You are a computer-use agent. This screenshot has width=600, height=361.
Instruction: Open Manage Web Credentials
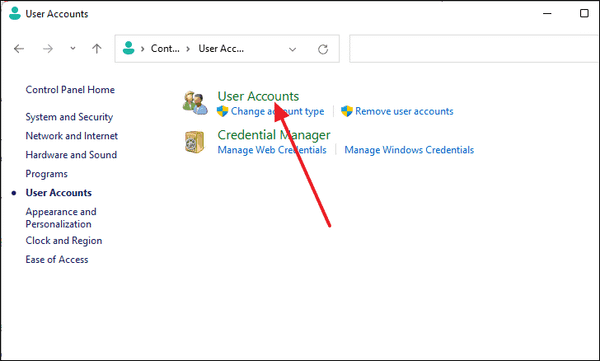272,150
